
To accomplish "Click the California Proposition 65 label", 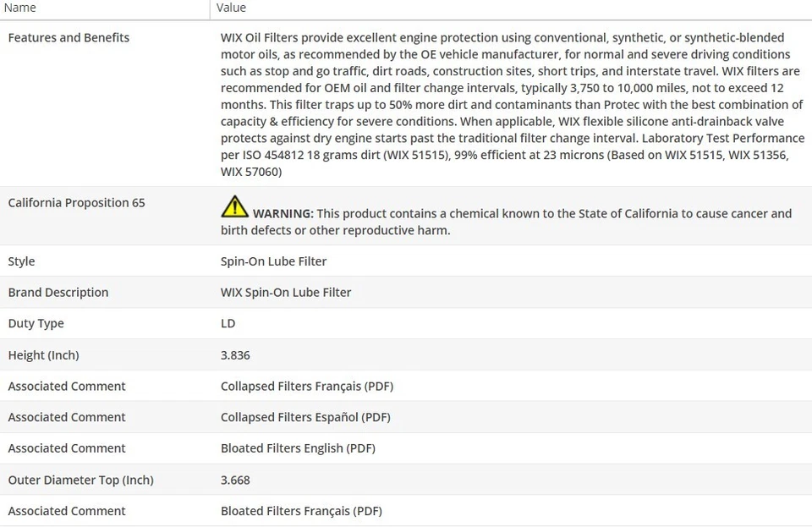I will 76,203.
